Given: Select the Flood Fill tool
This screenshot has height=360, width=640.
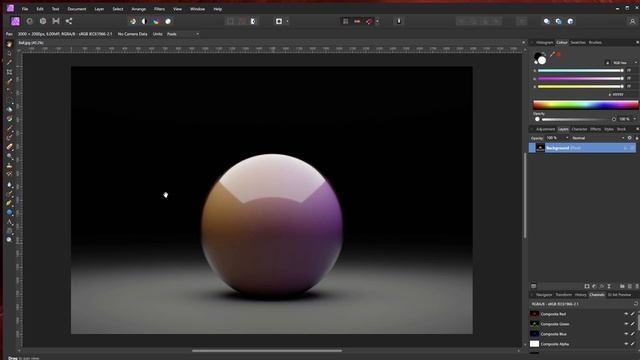Looking at the screenshot, I should point(9,109).
